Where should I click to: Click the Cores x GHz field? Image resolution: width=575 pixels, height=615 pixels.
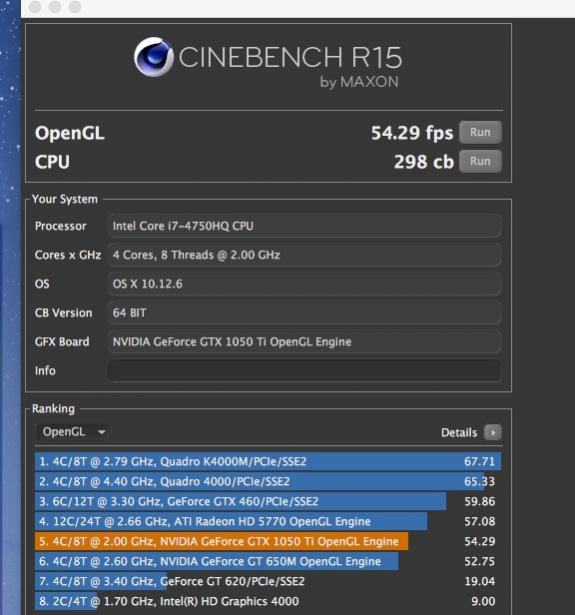304,255
